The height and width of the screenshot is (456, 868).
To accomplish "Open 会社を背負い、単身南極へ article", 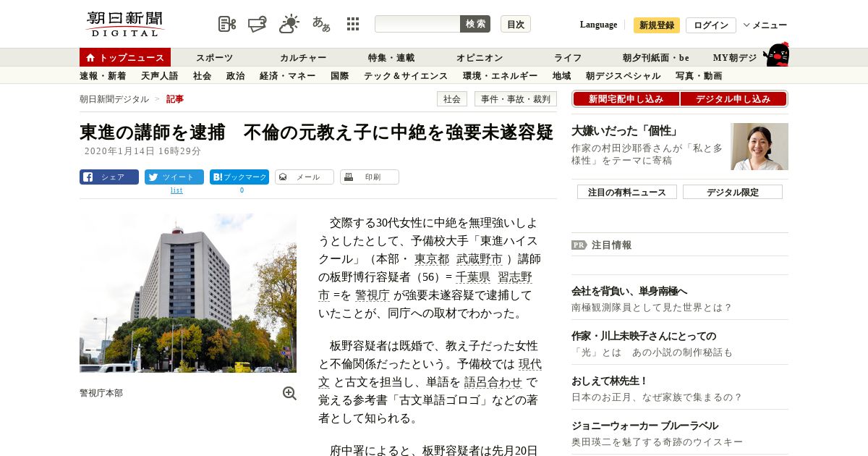I will tap(629, 291).
